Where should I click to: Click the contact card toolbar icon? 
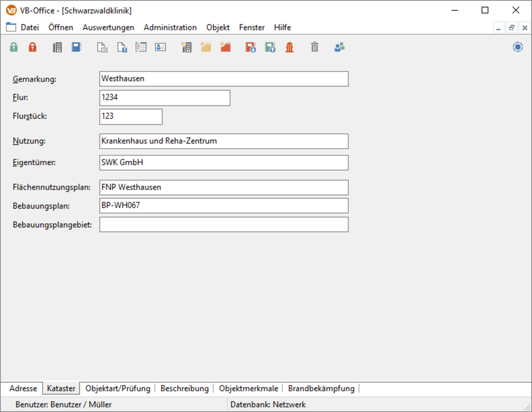coord(160,47)
